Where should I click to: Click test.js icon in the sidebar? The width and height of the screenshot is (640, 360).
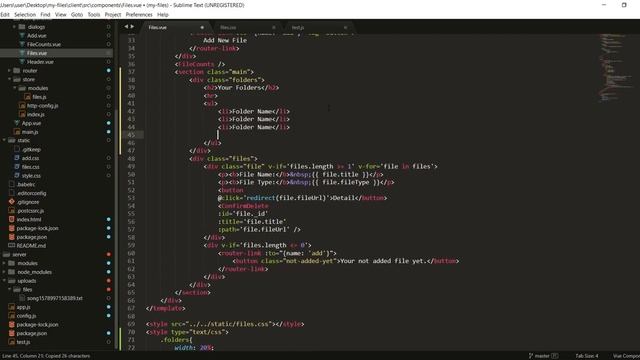coord(11,342)
